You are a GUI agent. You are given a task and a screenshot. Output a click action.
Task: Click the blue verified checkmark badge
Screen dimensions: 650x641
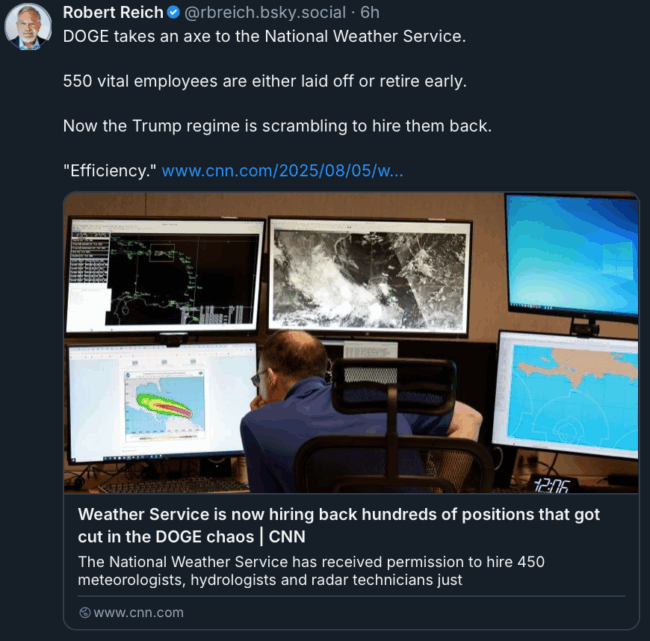(x=173, y=13)
